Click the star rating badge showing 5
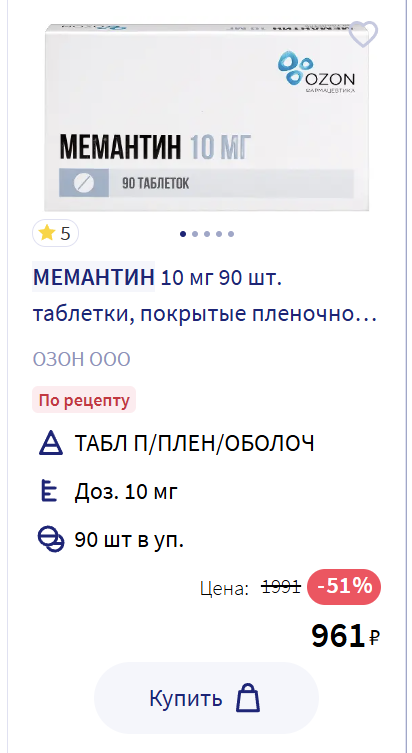 pyautogui.click(x=55, y=233)
